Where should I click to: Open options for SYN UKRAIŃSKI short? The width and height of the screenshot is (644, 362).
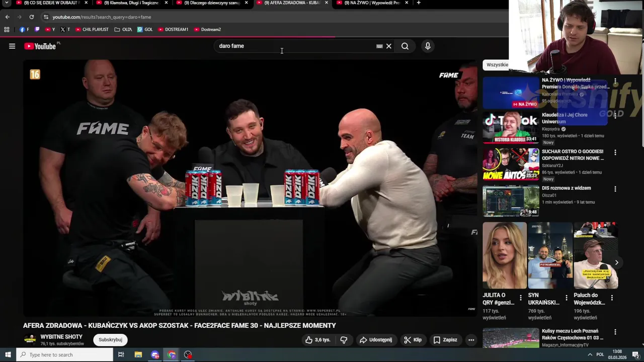tap(567, 298)
